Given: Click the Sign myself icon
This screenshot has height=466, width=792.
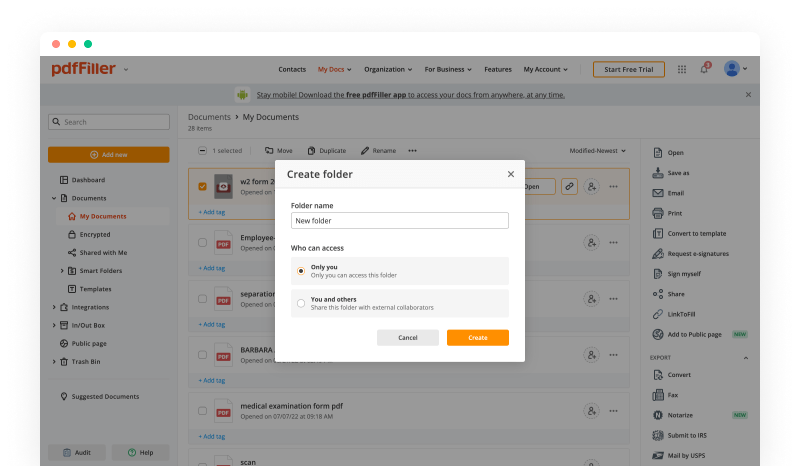Looking at the screenshot, I should tap(657, 273).
